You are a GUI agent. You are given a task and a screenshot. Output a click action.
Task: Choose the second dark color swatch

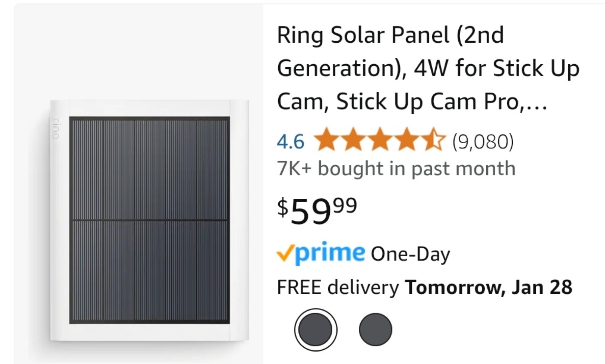(375, 330)
